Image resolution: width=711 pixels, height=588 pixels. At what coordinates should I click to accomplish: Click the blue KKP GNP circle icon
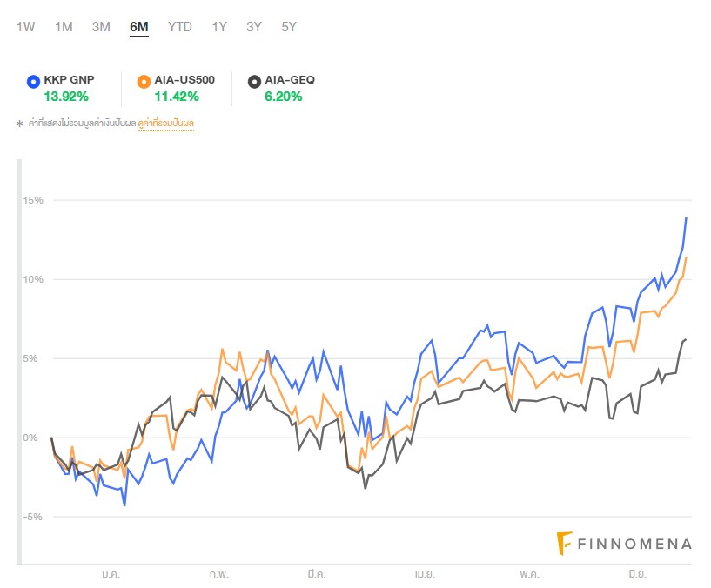(x=33, y=81)
